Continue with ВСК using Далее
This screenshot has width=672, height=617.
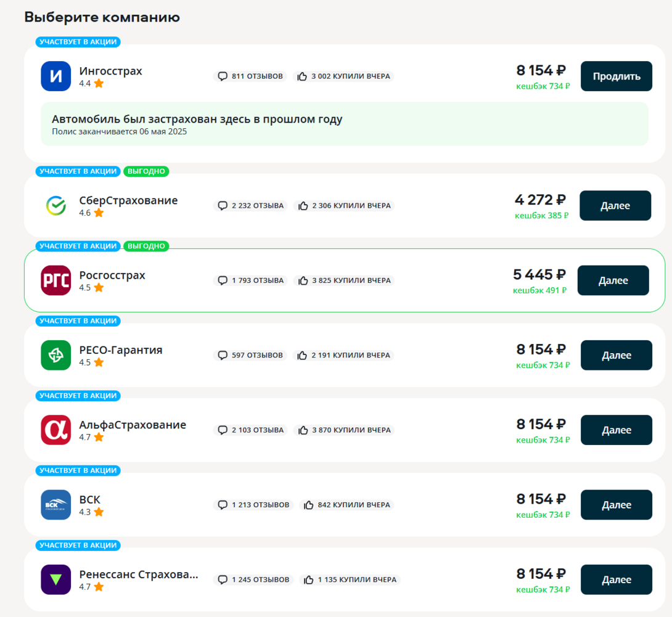[x=616, y=505]
